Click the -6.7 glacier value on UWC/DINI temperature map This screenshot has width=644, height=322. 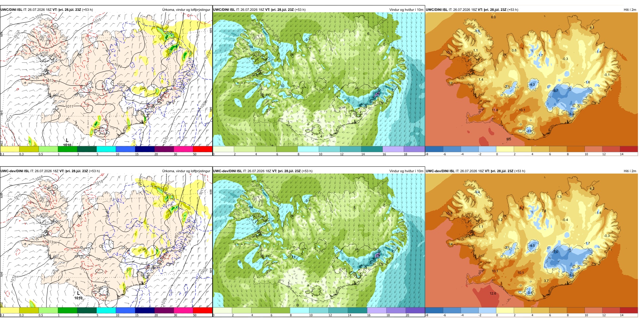(x=555, y=91)
